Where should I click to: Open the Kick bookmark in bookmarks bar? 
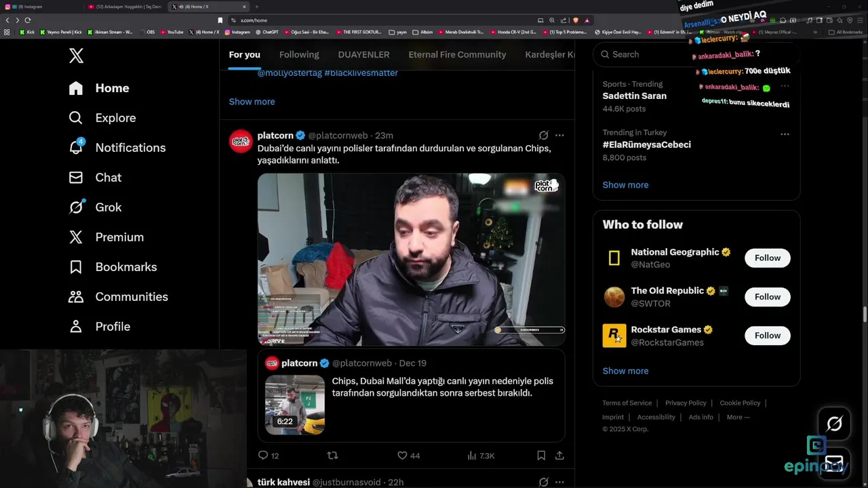pos(26,32)
